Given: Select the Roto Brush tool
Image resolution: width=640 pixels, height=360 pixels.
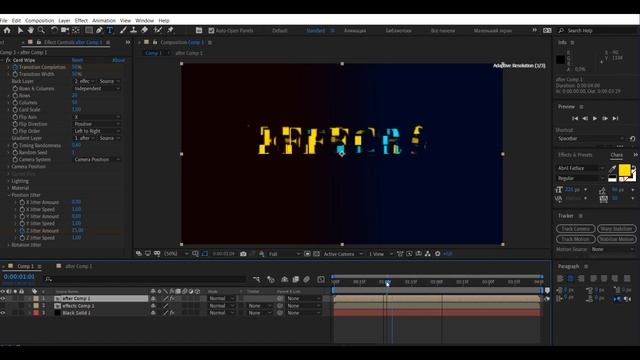Looking at the screenshot, I should click(x=158, y=31).
